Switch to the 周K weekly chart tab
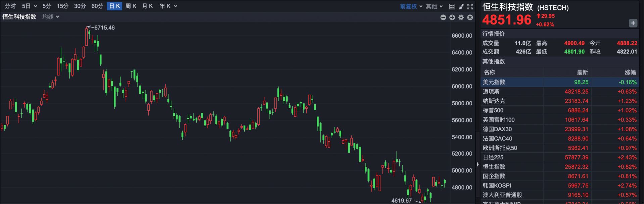Screen dimensions: 644x204 (x=131, y=6)
